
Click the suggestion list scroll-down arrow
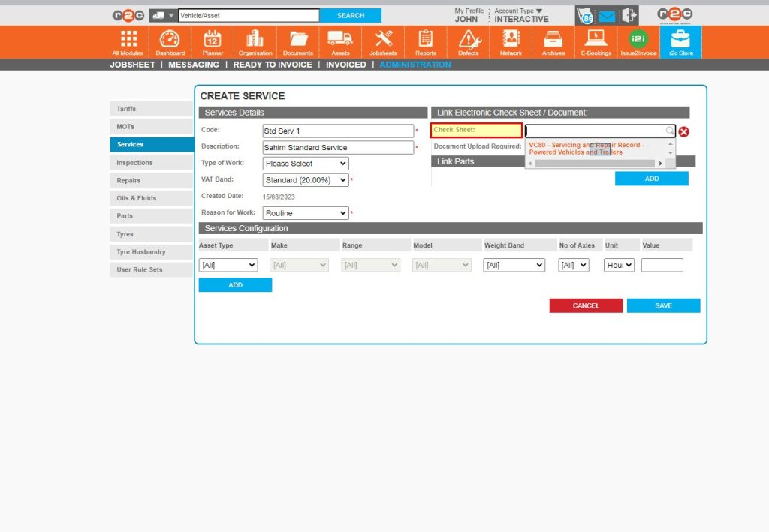click(671, 153)
